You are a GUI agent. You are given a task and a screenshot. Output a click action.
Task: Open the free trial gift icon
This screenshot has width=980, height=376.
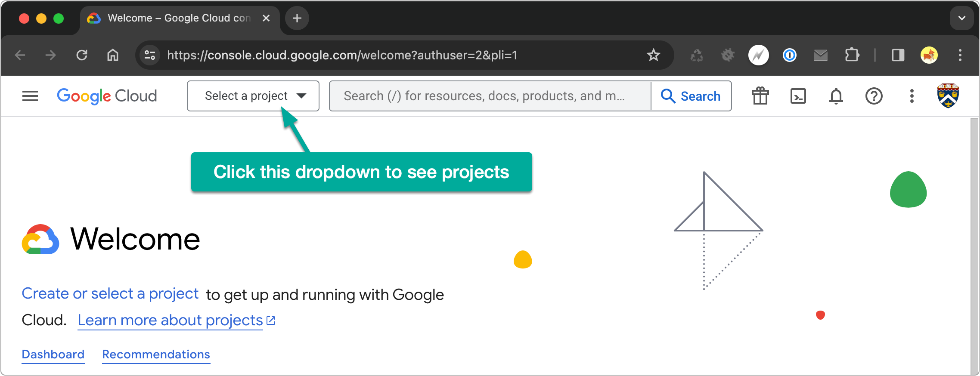760,96
